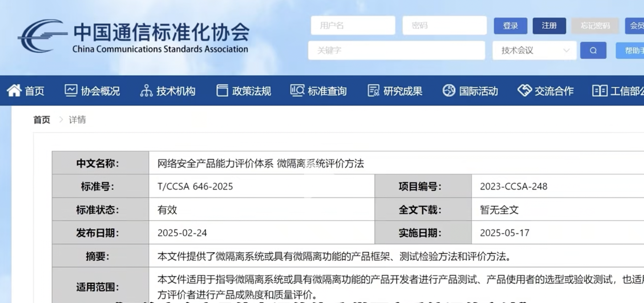
Task: Click the 摘要 label cell
Action: [x=100, y=256]
